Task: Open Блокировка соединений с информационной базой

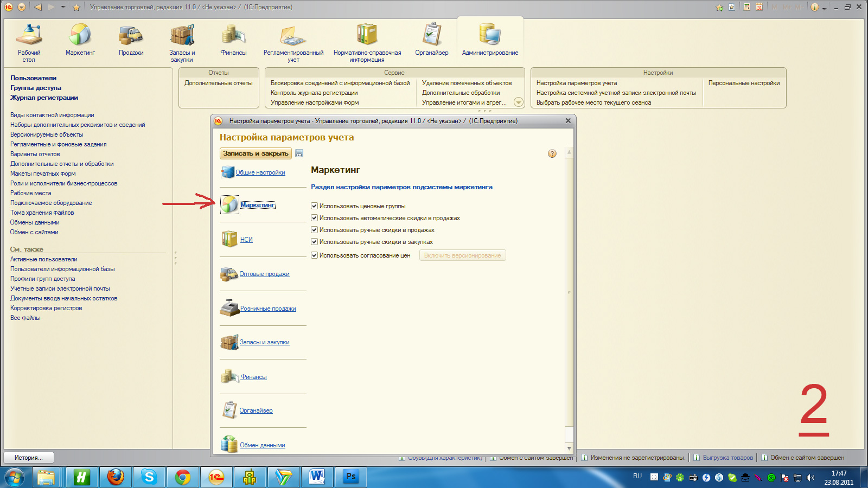Action: [340, 83]
